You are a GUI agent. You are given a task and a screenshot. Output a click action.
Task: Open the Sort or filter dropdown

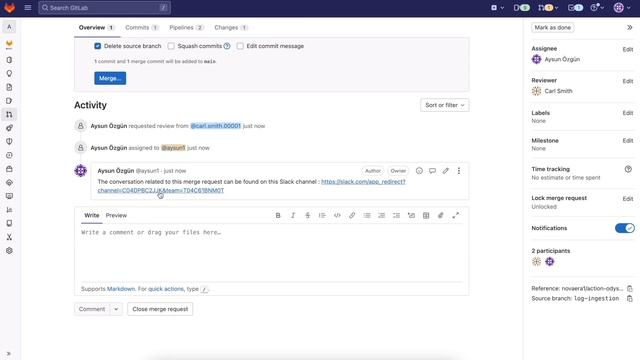[444, 105]
